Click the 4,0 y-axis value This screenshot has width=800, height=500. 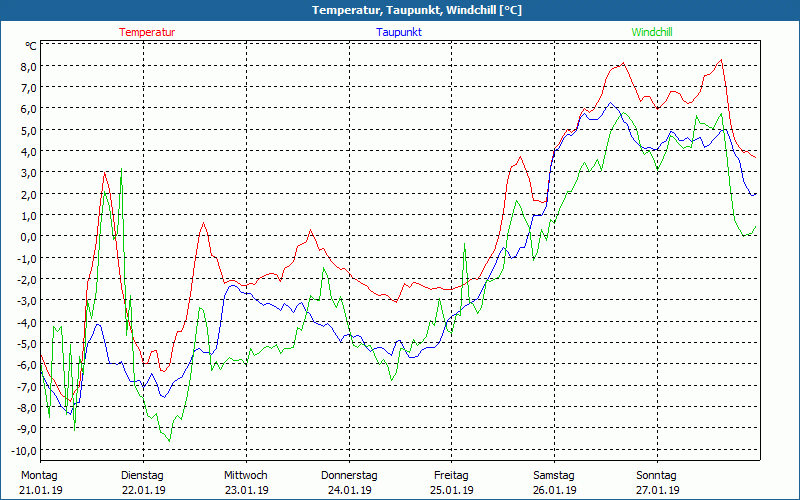28,152
